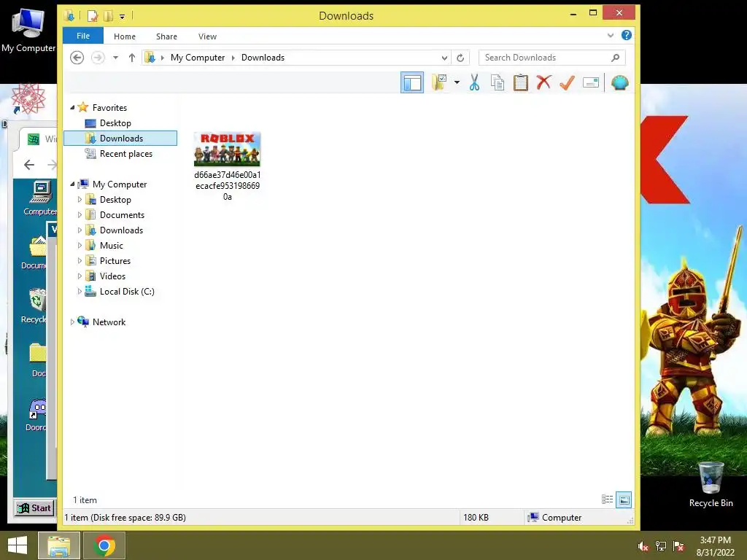Open the File menu

click(83, 36)
